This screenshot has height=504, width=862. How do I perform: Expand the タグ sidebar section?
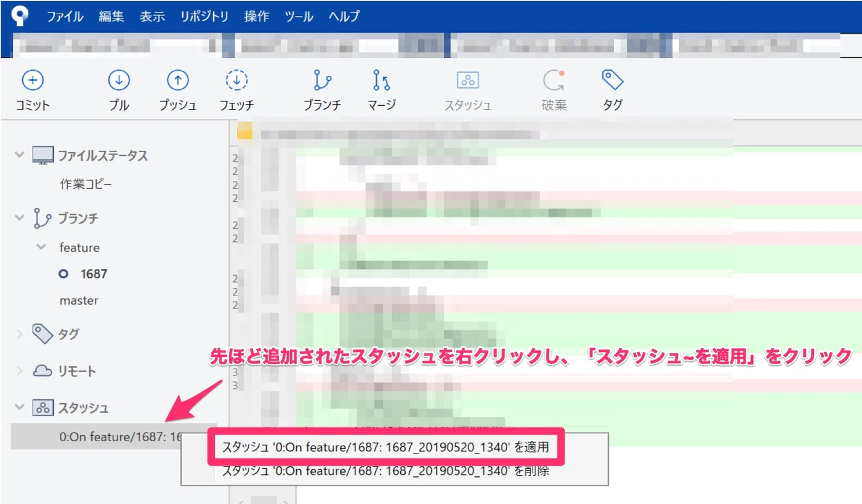tap(20, 334)
